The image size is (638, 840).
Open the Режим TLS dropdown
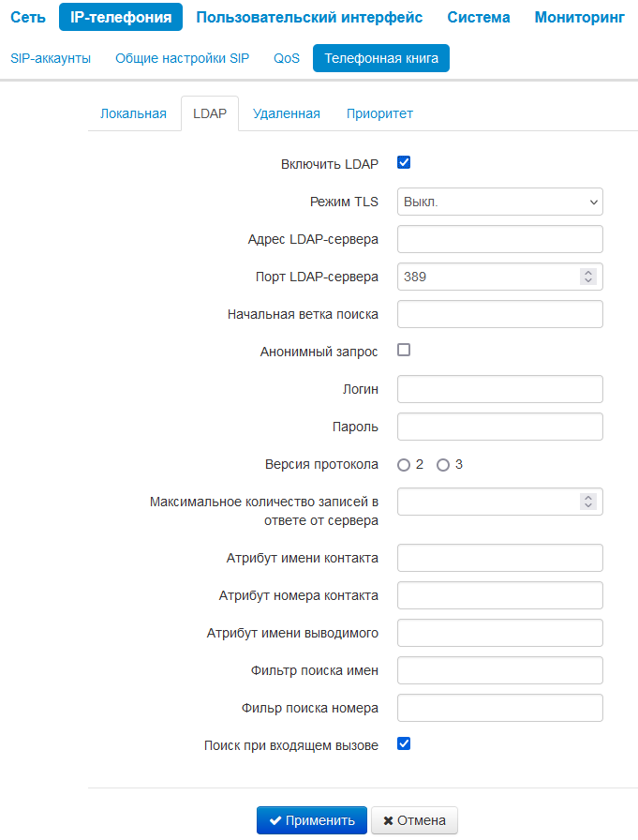coord(500,202)
